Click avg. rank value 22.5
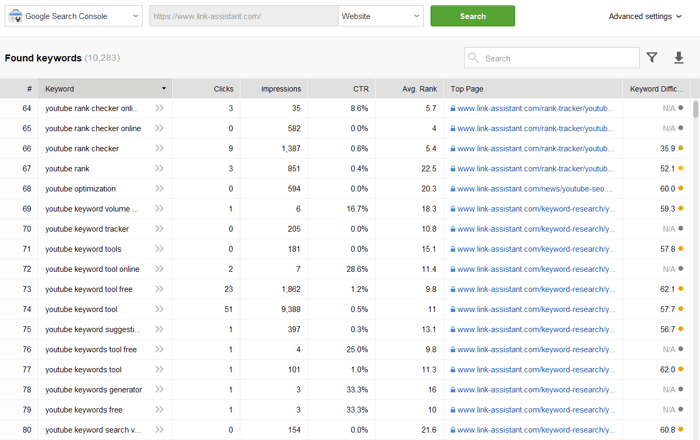Viewport: 700px width, 440px height. coord(429,169)
